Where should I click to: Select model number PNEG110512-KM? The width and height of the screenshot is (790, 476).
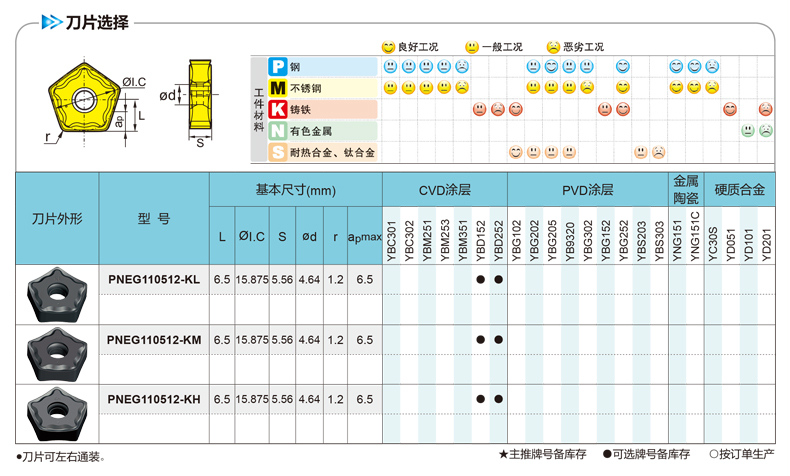[x=154, y=340]
